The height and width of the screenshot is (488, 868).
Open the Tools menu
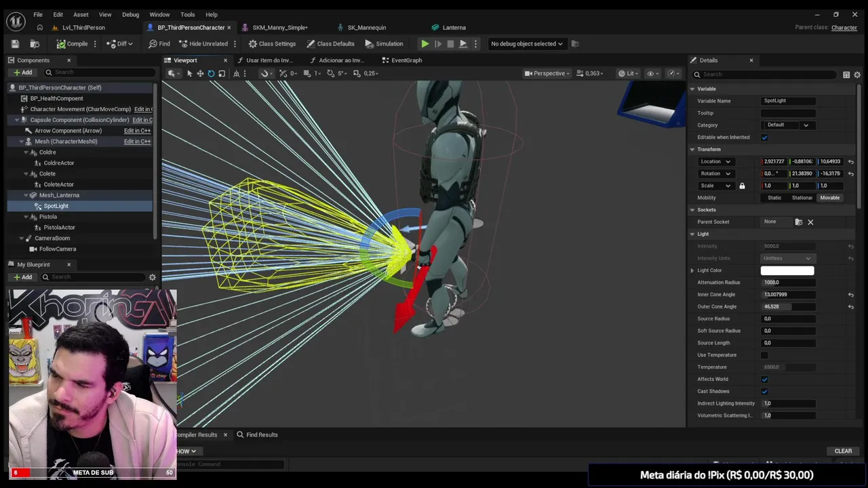point(188,14)
